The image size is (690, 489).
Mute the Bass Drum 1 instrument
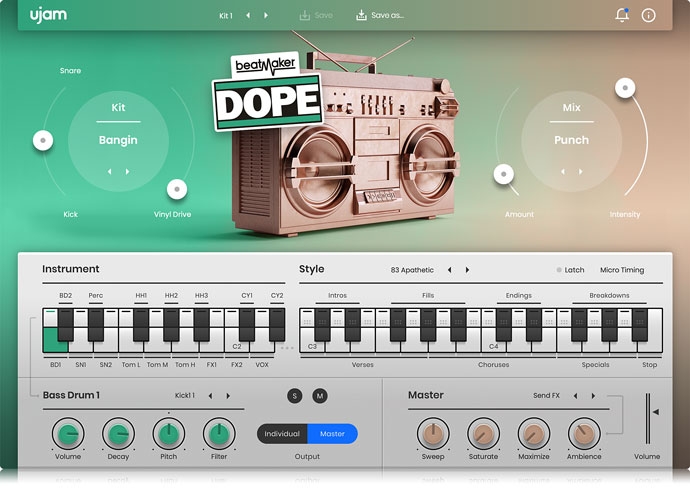coord(320,396)
